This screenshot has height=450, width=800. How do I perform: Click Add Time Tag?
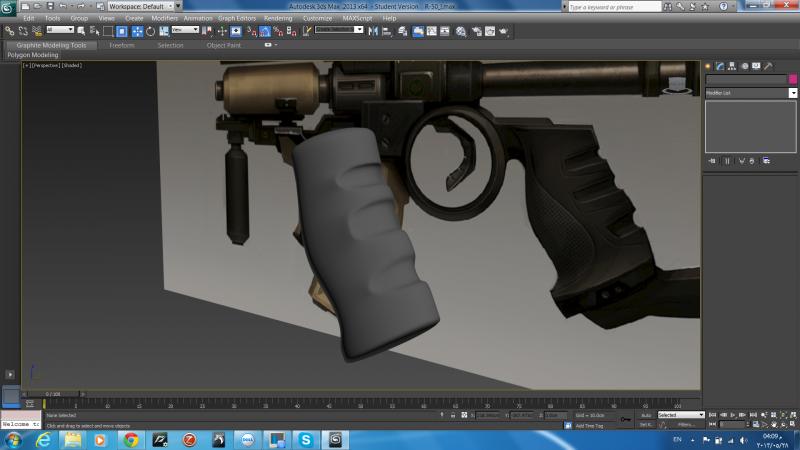pos(589,426)
